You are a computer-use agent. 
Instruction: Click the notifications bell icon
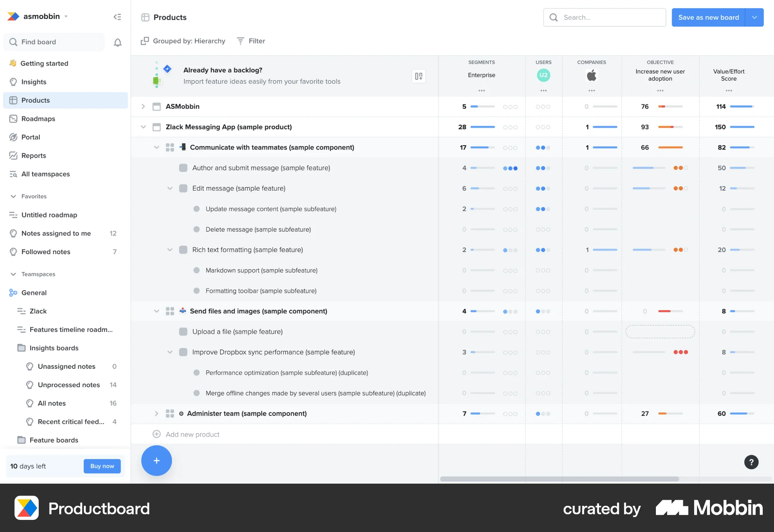click(x=117, y=42)
